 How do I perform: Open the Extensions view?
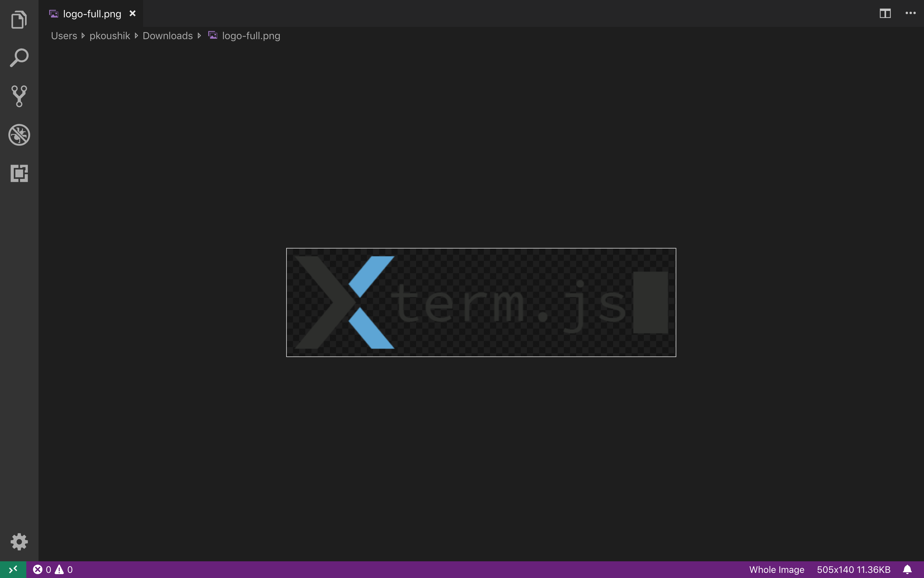pyautogui.click(x=19, y=173)
